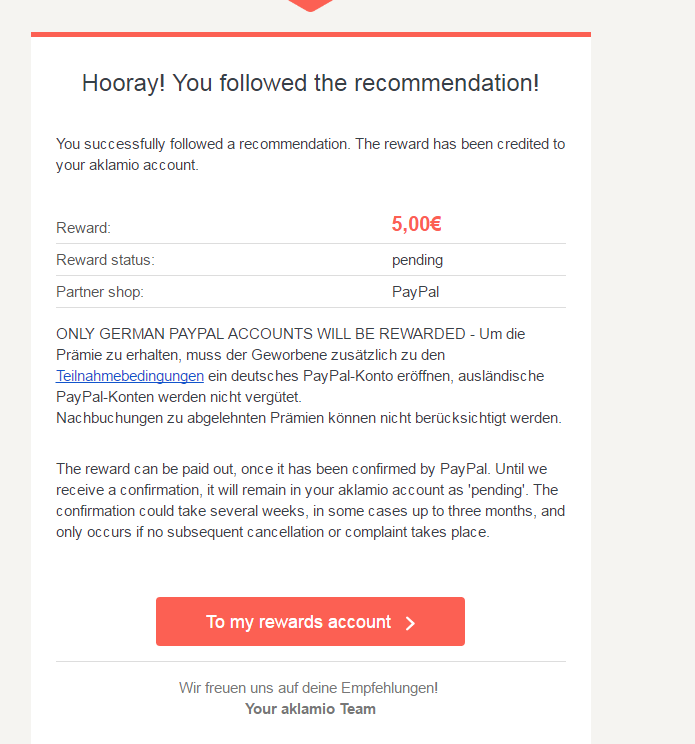
Task: Click the 'ONLY GERMAN PAYPAL ACCOUNTS' notice text
Action: coord(260,333)
